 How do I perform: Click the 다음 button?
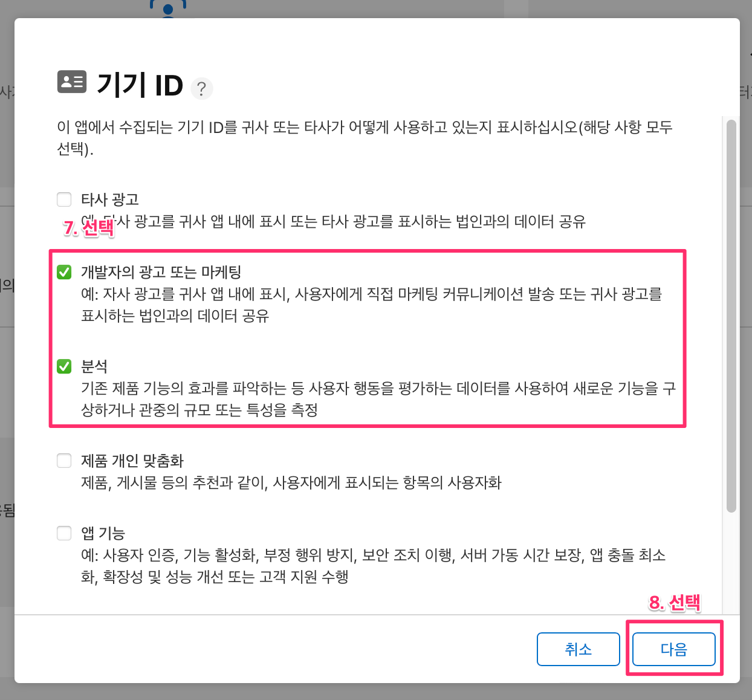(x=674, y=649)
